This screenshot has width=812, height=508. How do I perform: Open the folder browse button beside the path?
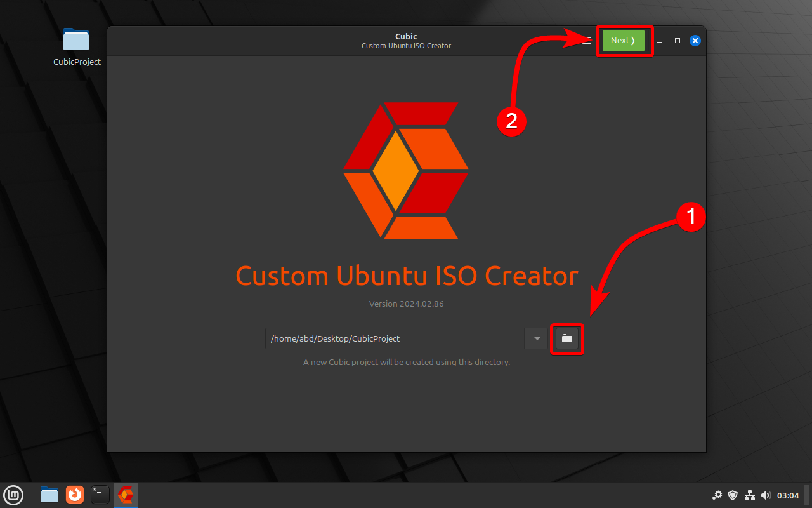[x=567, y=338]
